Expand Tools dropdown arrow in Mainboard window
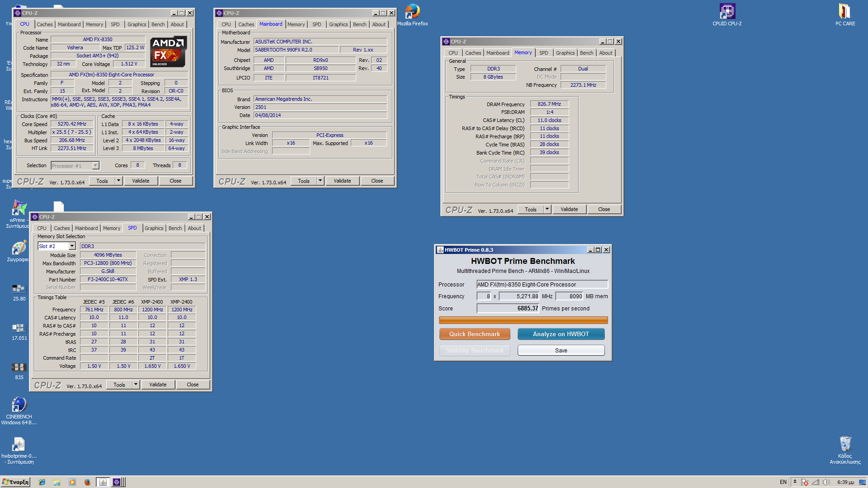This screenshot has height=488, width=868. 320,181
